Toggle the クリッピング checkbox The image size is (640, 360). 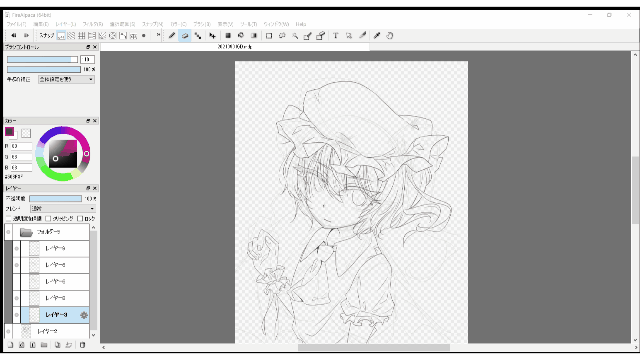click(x=49, y=218)
